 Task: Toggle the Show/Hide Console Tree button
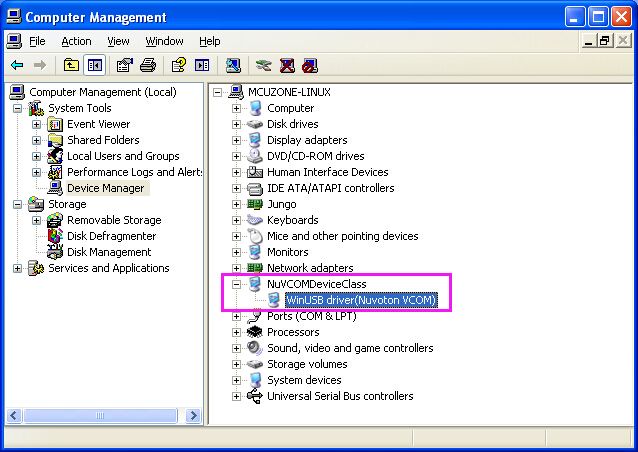[94, 65]
